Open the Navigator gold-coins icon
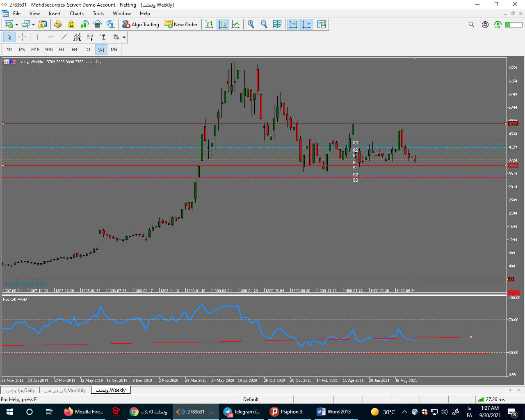Viewport: 525px width, 420px height. tap(58, 25)
